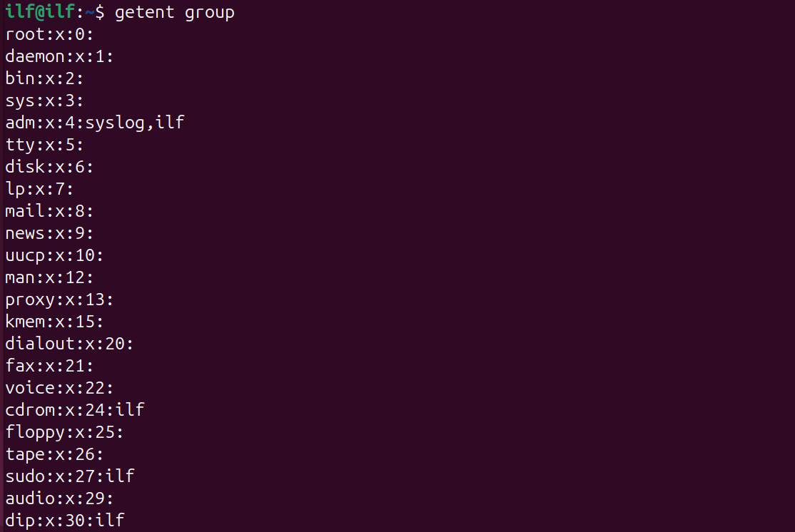
Task: Click the mail:x:8: line
Action: 49,211
